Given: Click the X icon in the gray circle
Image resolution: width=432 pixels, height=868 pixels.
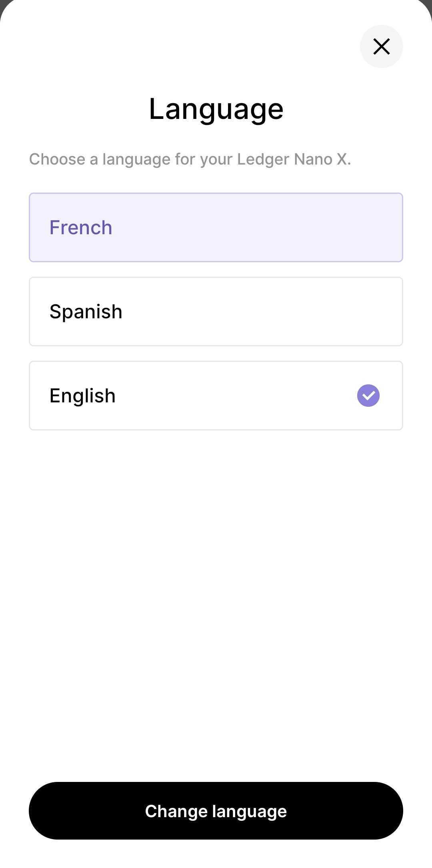Looking at the screenshot, I should coord(381,46).
